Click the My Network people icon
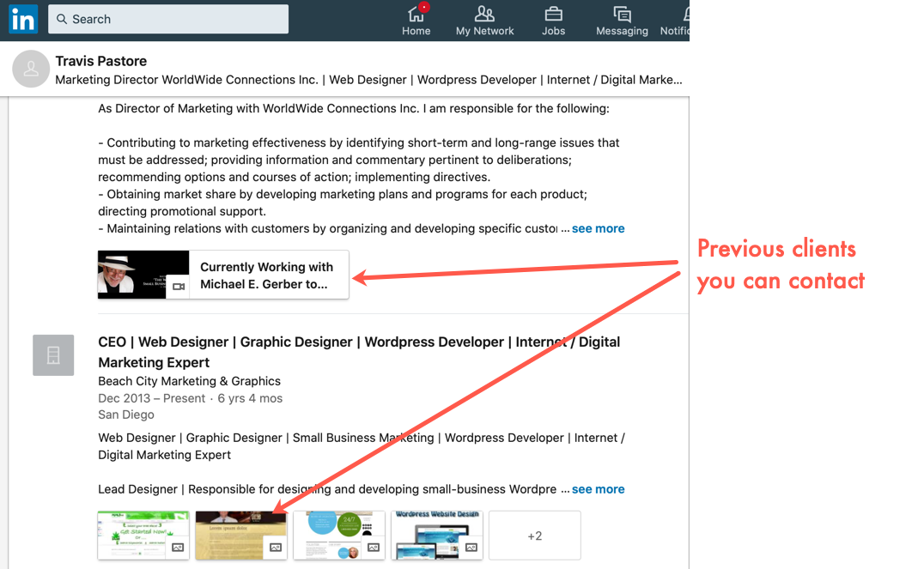Viewport: 924px width, 569px height. [x=484, y=14]
